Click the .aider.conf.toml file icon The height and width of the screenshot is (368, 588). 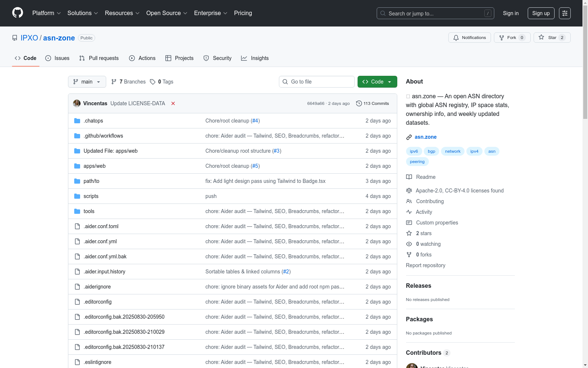(77, 226)
